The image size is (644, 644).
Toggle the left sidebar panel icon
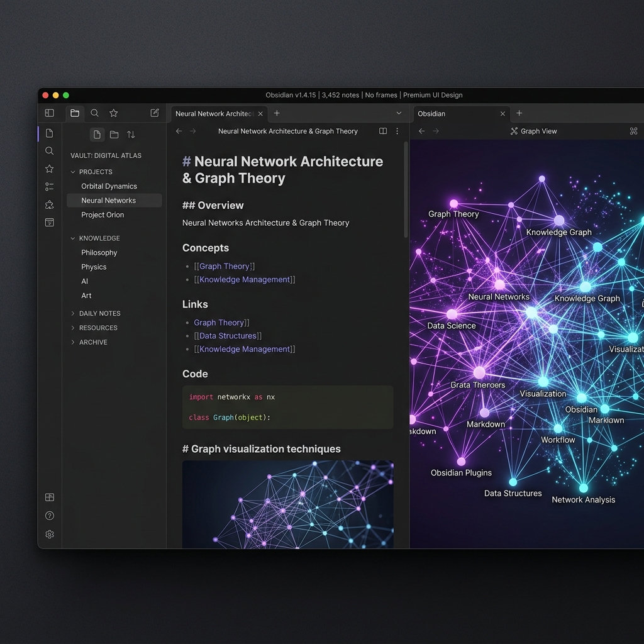[49, 113]
